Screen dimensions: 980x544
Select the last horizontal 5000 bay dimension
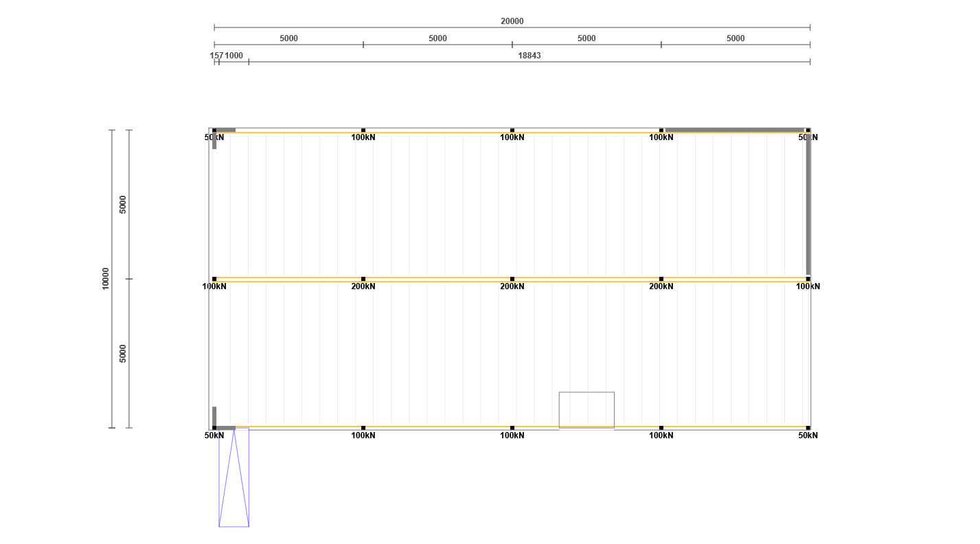[736, 38]
